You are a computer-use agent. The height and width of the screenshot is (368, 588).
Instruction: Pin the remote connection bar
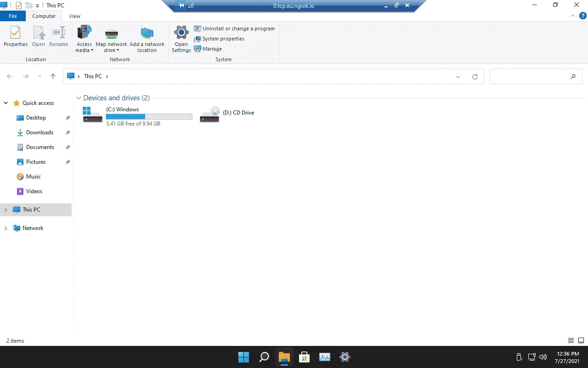181,6
